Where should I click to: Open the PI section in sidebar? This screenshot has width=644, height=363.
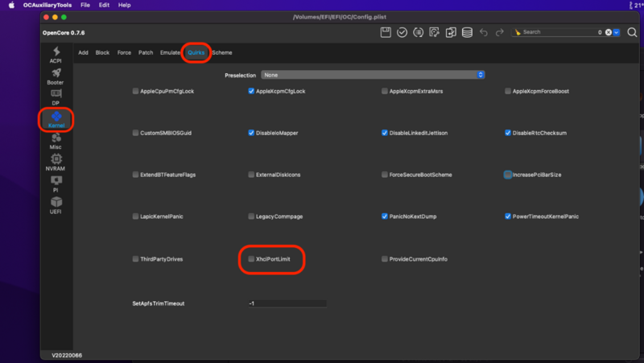tap(56, 184)
